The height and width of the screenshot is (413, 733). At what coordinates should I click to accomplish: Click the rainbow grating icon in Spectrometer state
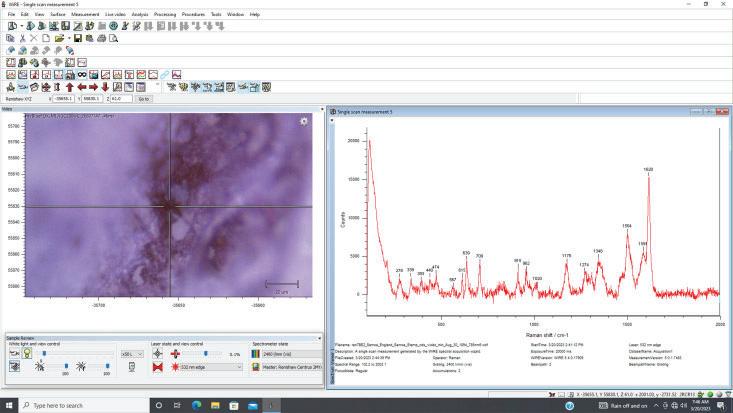tap(255, 354)
